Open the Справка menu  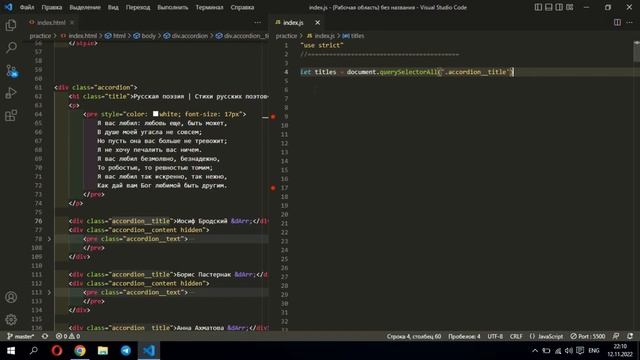tap(242, 7)
